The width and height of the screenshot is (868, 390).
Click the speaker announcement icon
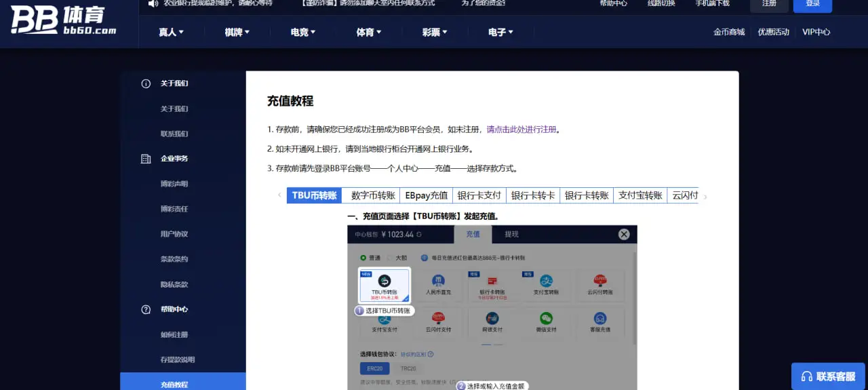153,3
